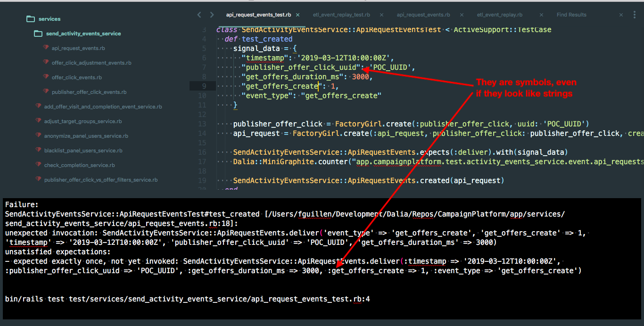Open offer_click_events.rb from the sidebar
644x326 pixels.
(x=76, y=77)
